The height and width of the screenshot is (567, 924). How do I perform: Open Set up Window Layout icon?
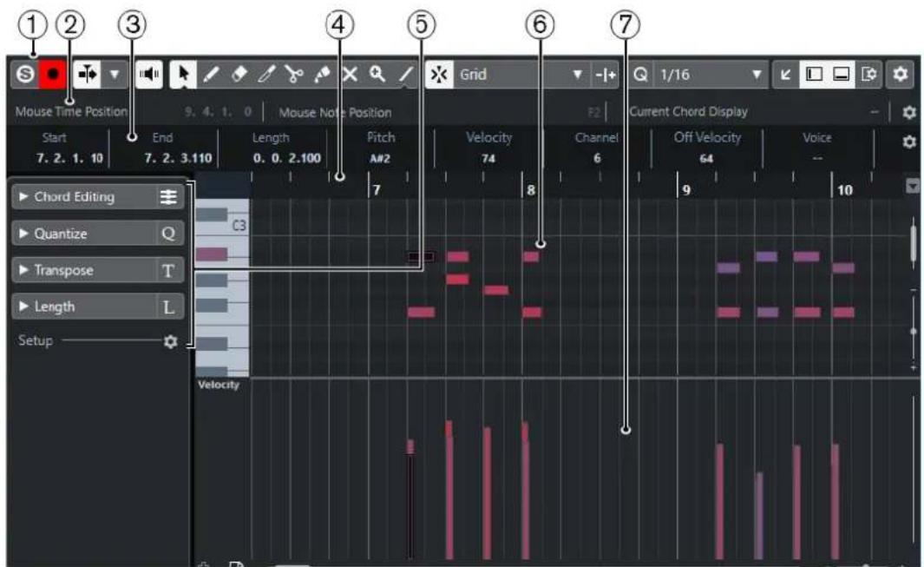(x=868, y=75)
